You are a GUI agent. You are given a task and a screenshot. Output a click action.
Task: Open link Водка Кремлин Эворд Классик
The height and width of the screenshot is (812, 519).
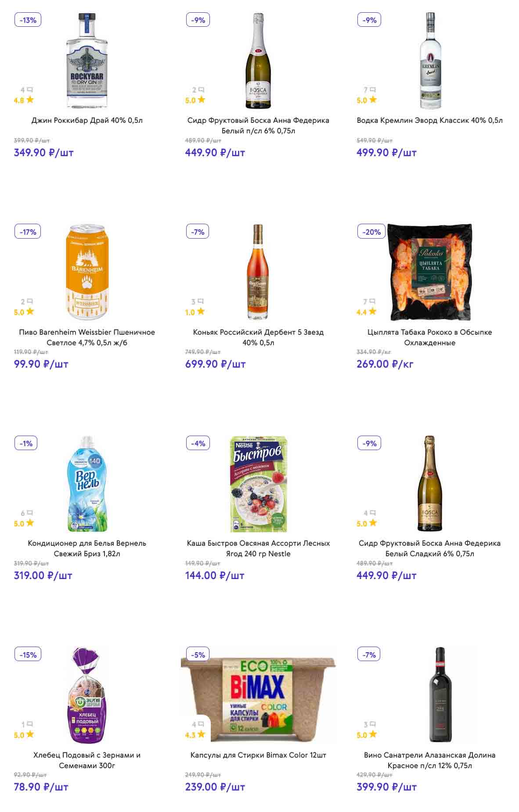(x=429, y=120)
